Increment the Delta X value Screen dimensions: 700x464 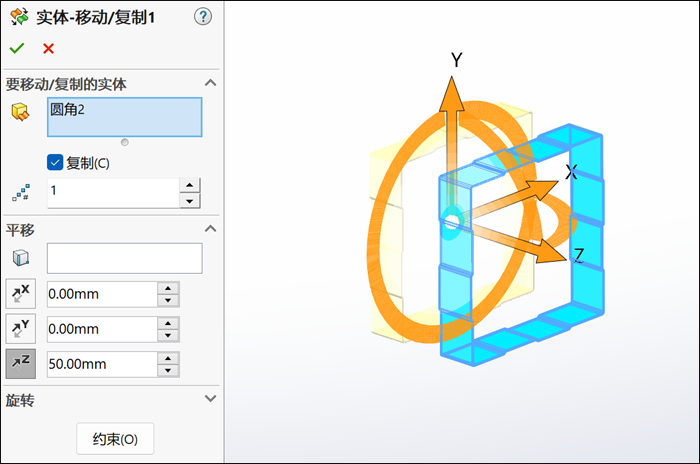point(168,288)
